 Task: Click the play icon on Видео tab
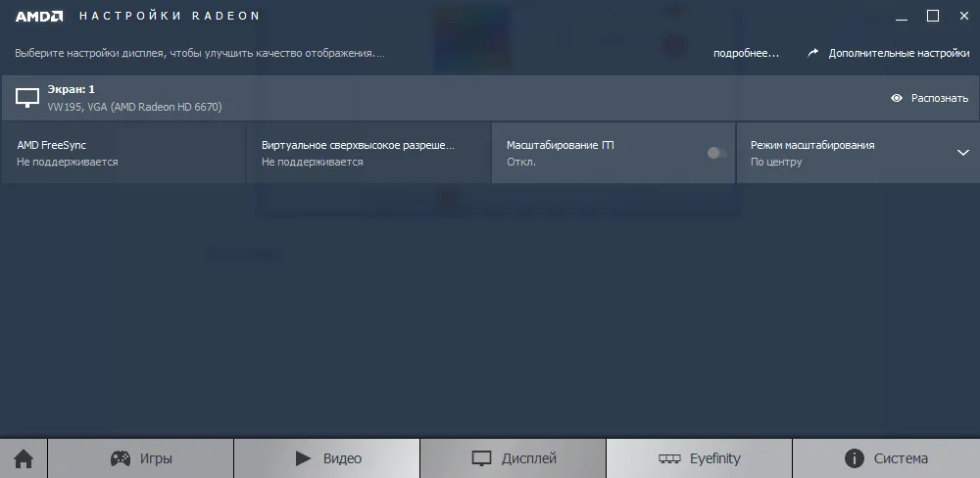pyautogui.click(x=303, y=458)
